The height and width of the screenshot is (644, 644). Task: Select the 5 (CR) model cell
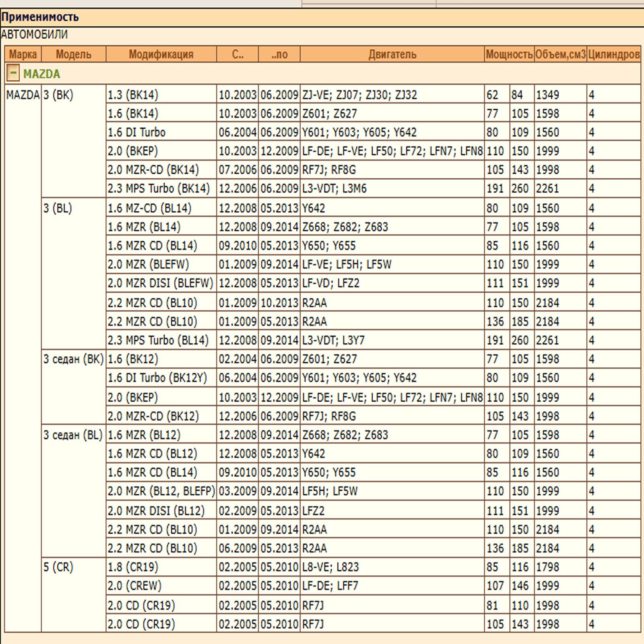58,567
